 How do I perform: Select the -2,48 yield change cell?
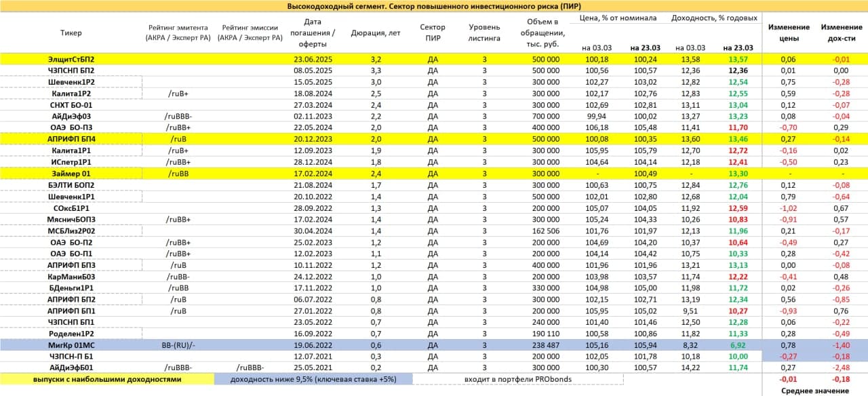click(841, 368)
